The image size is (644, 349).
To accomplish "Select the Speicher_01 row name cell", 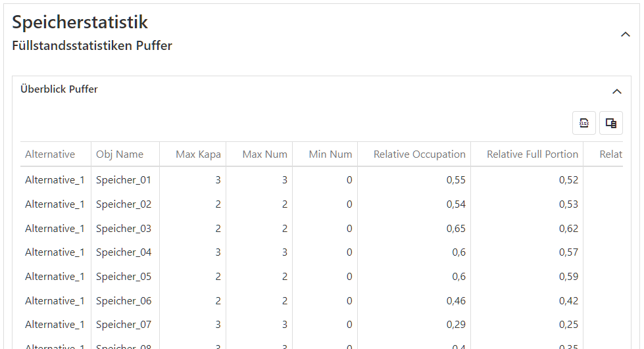I will coord(124,180).
